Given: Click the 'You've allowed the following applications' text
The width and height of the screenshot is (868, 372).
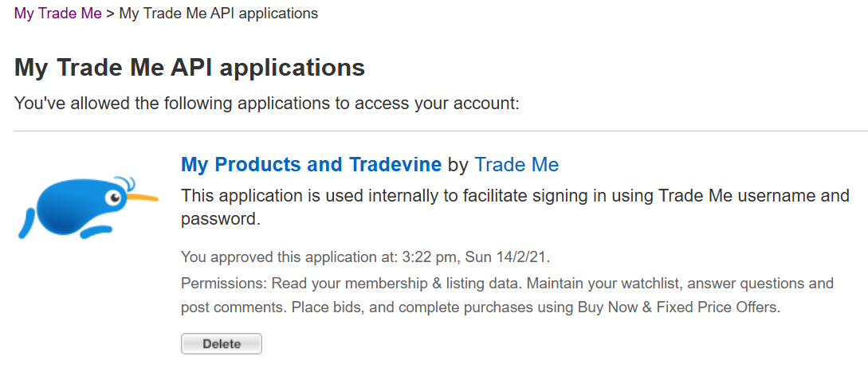Looking at the screenshot, I should (267, 104).
